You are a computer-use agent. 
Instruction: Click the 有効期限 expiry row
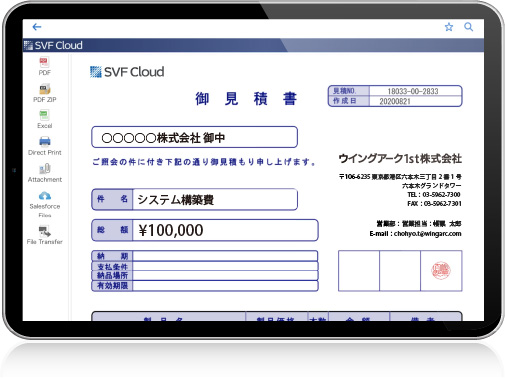pos(205,286)
